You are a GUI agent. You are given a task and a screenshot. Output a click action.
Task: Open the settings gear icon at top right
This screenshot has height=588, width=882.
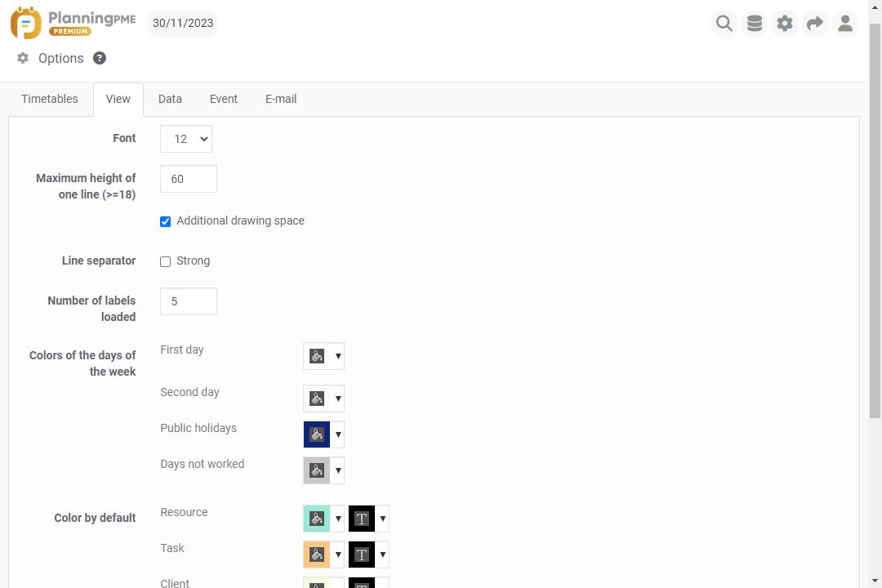784,23
